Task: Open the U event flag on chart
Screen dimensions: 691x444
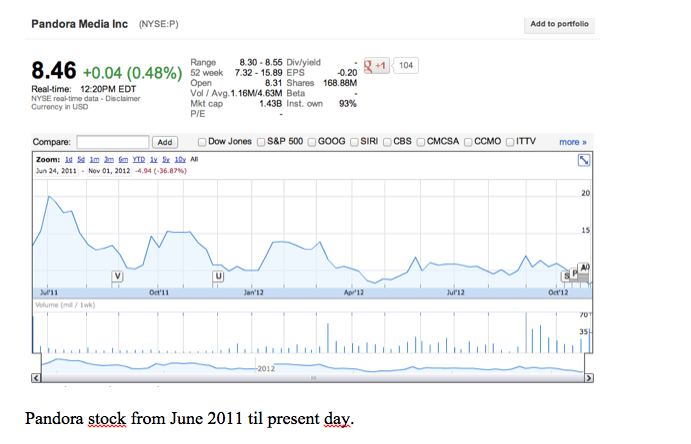Action: click(218, 276)
